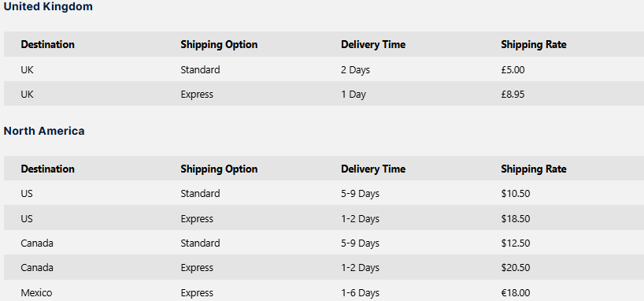Click the United Kingdom section heading
Screen dimensions: 644x301
click(48, 6)
